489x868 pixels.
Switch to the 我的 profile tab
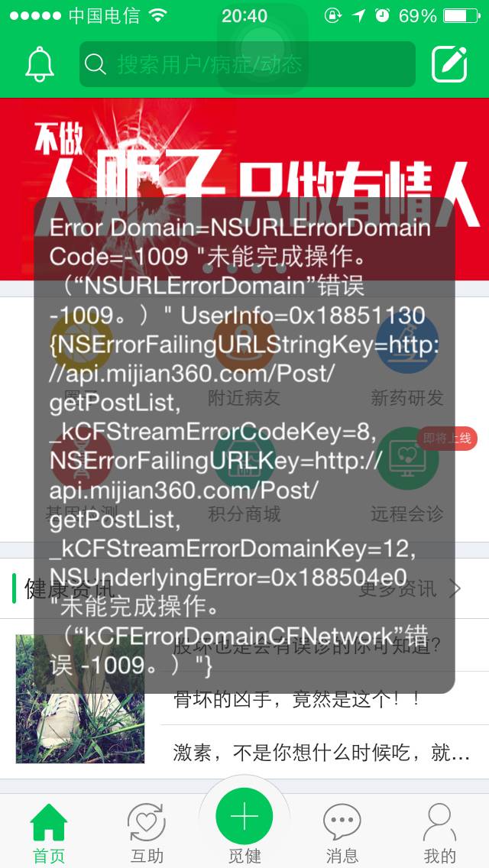click(x=439, y=834)
